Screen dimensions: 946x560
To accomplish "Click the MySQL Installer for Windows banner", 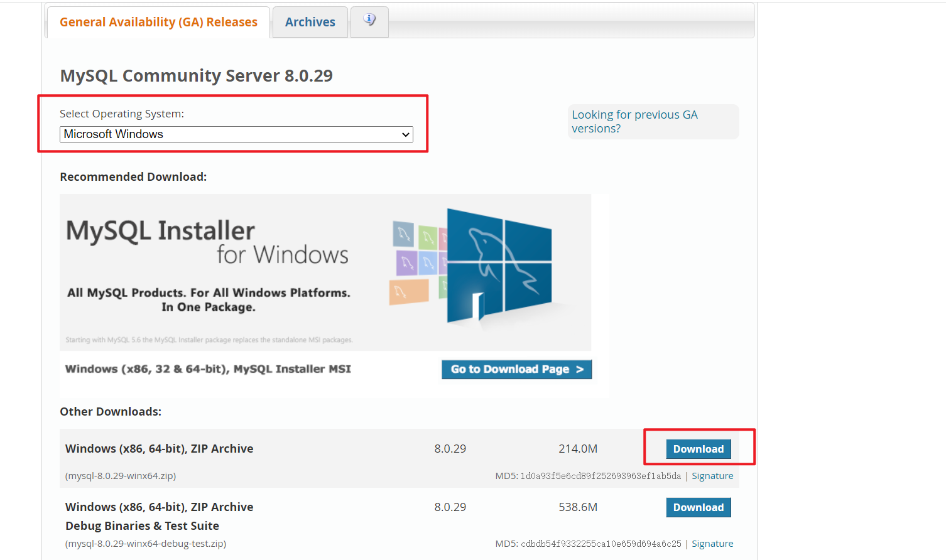I will coord(325,272).
